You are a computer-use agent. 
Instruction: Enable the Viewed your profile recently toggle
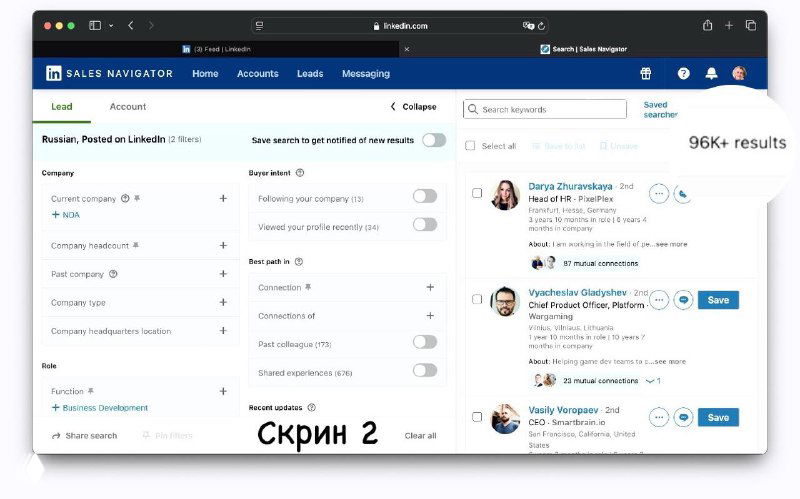pos(425,224)
